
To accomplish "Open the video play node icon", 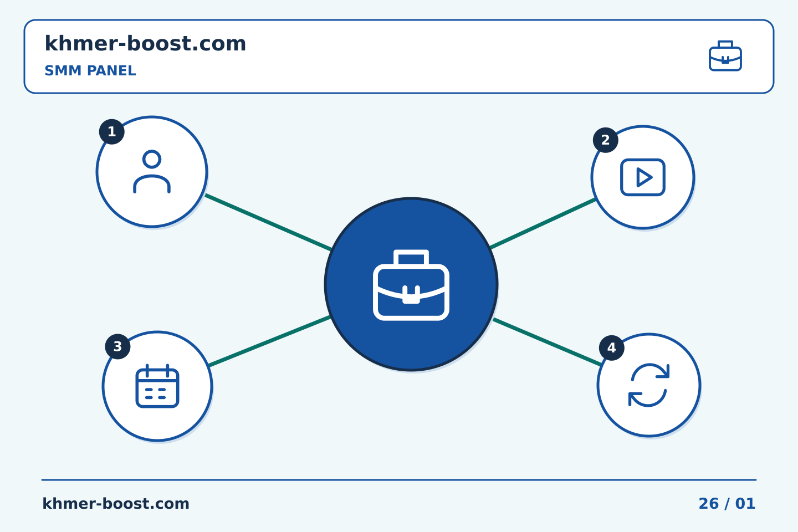I will [x=643, y=177].
